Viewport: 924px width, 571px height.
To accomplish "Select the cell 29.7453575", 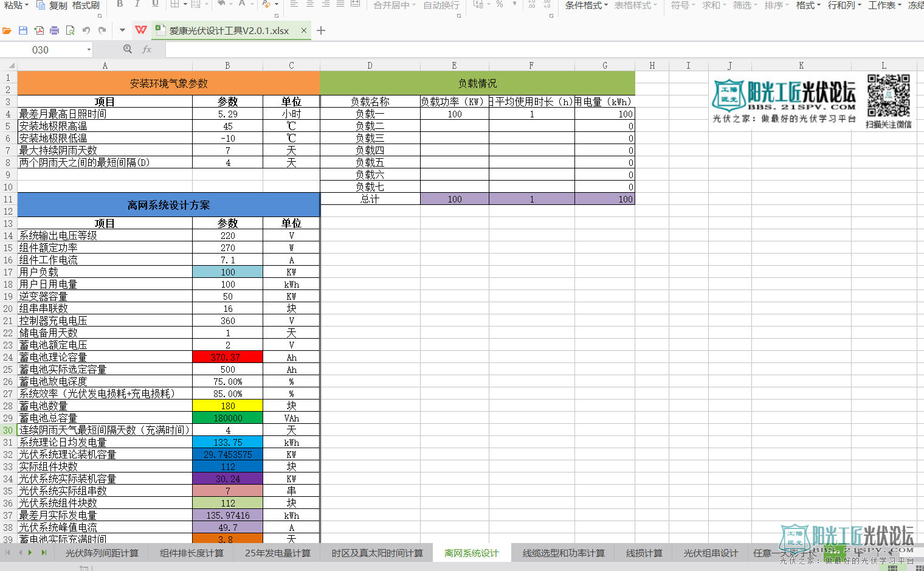I will [x=227, y=454].
